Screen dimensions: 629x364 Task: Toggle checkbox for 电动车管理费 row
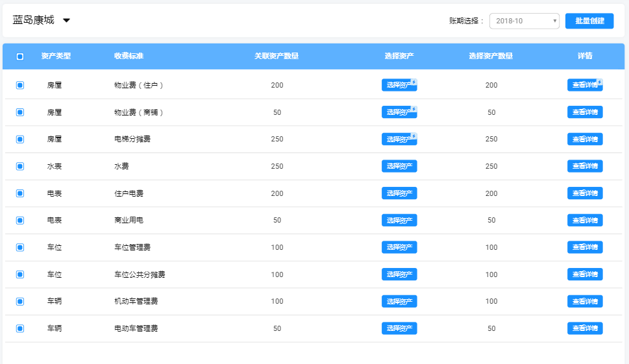point(20,328)
